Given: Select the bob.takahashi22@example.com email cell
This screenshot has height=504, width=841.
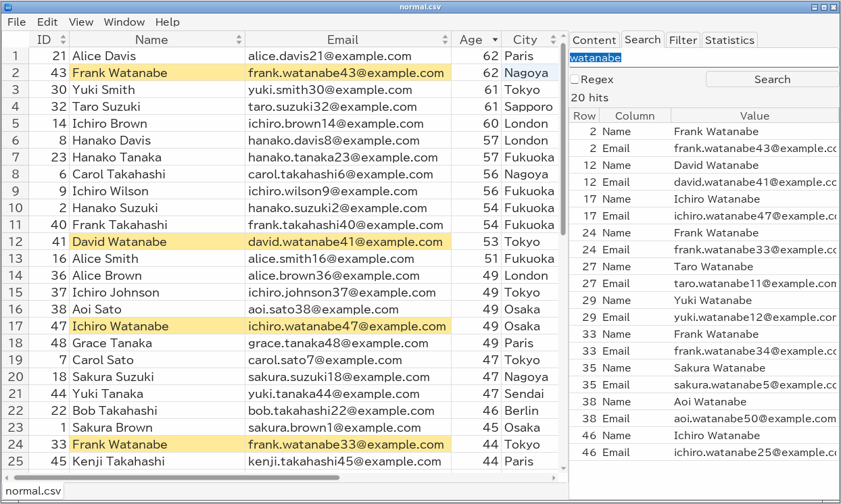Looking at the screenshot, I should [x=348, y=411].
